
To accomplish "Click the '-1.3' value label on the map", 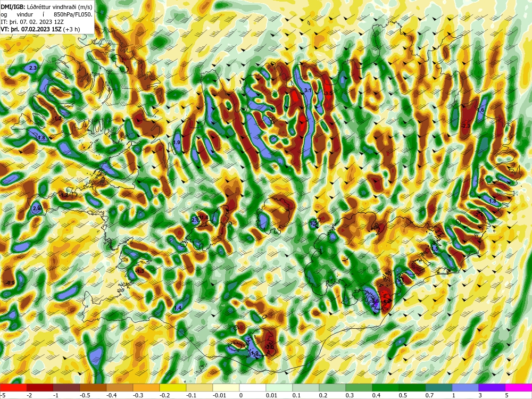I will tap(139, 271).
